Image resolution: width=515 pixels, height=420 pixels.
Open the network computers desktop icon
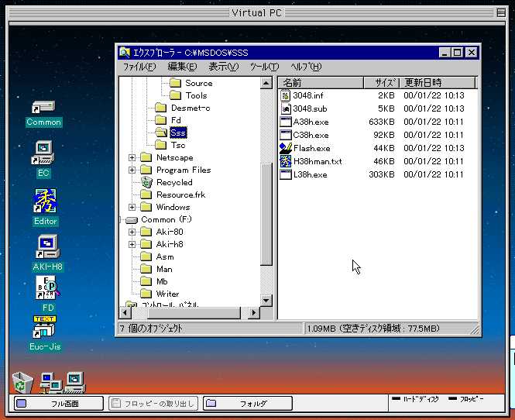coord(50,383)
